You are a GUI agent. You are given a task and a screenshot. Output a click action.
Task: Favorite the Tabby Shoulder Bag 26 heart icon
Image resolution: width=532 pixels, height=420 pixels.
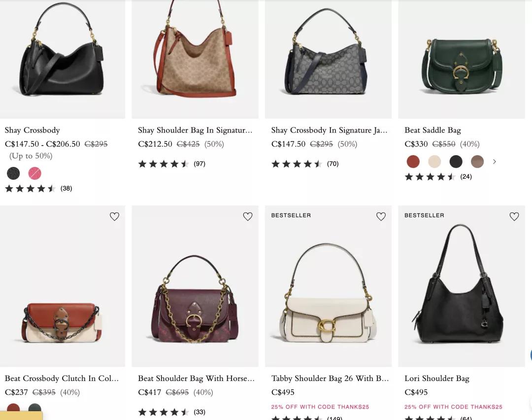click(381, 217)
